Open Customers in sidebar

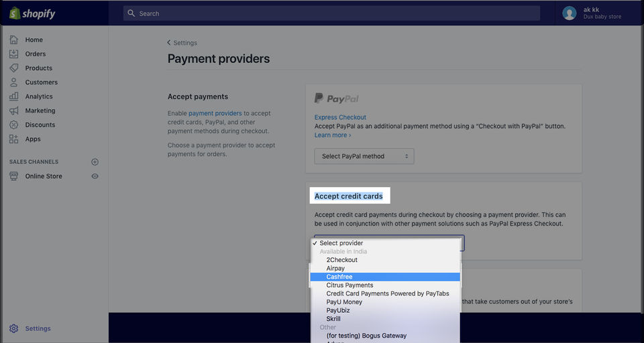pyautogui.click(x=42, y=82)
